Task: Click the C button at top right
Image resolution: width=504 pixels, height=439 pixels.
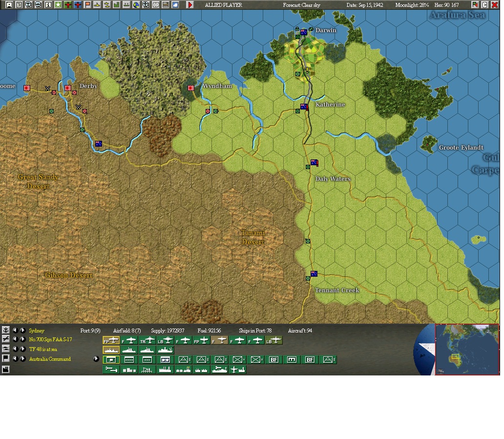Action: pos(485,5)
